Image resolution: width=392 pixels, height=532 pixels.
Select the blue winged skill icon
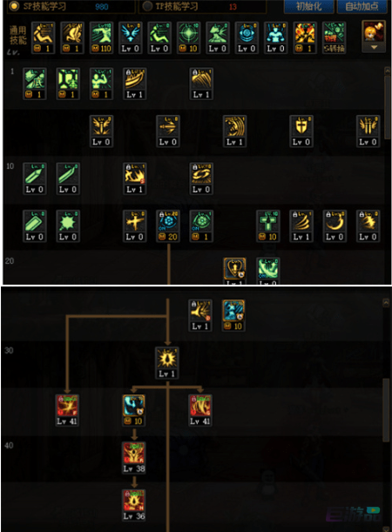131,37
